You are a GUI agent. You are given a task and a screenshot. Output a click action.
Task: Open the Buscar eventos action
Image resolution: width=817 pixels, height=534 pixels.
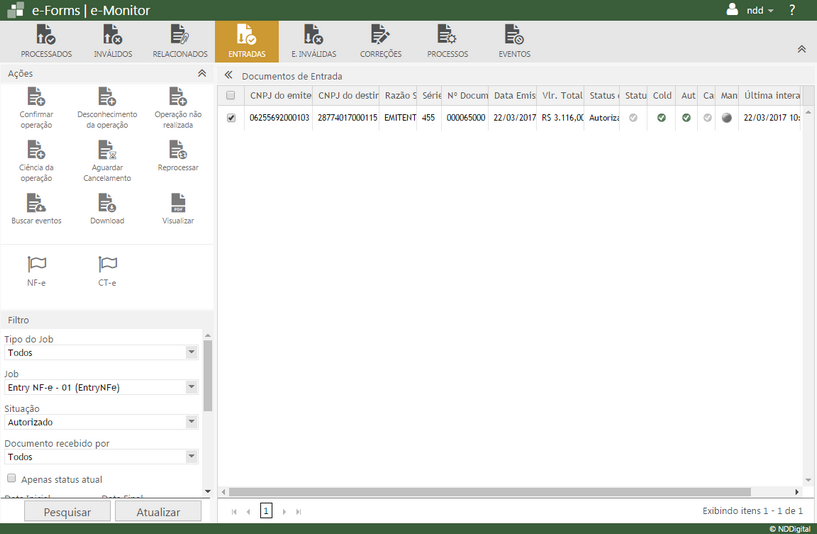point(36,203)
